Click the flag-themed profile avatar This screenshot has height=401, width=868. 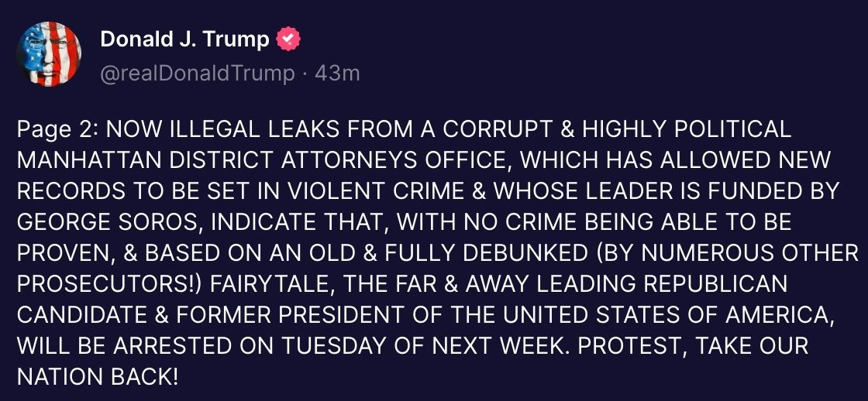point(49,54)
